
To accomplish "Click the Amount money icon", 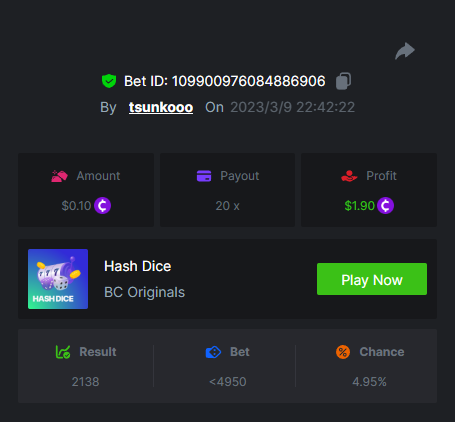I will [x=59, y=176].
